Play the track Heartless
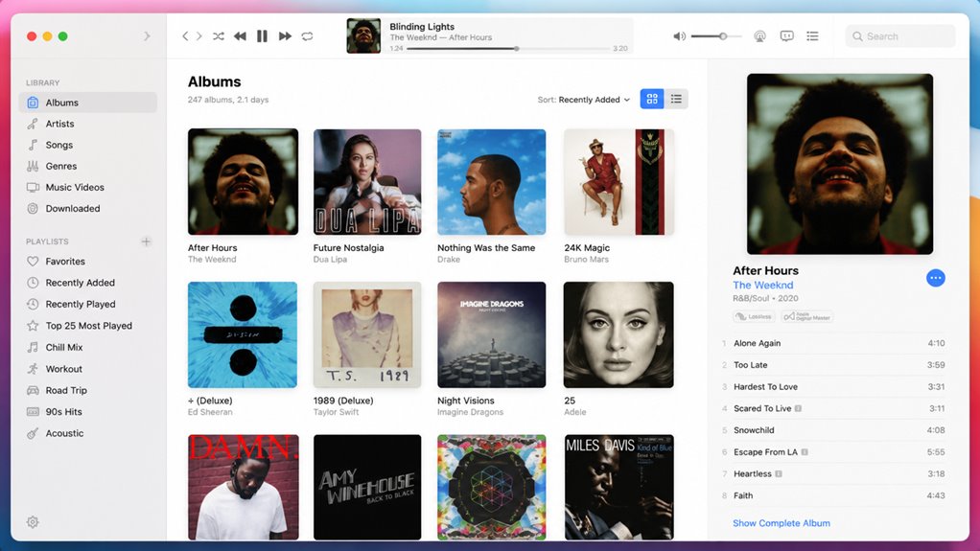The height and width of the screenshot is (551, 980). pyautogui.click(x=833, y=473)
